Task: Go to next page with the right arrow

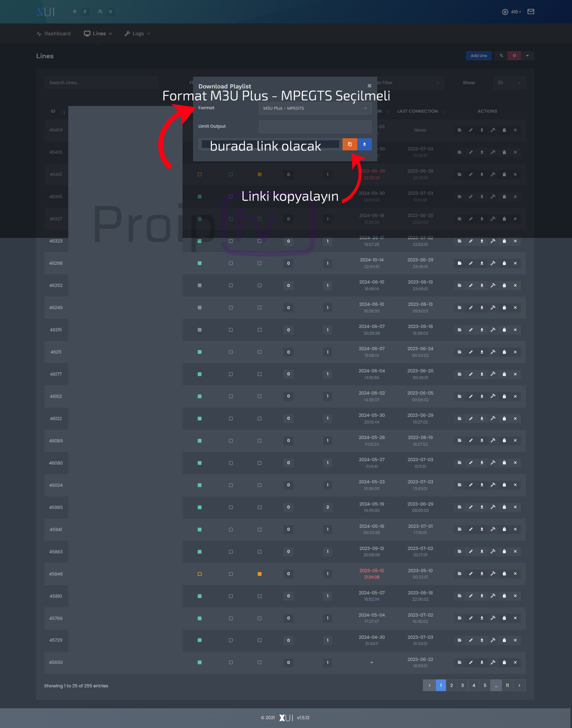Action: pos(519,686)
